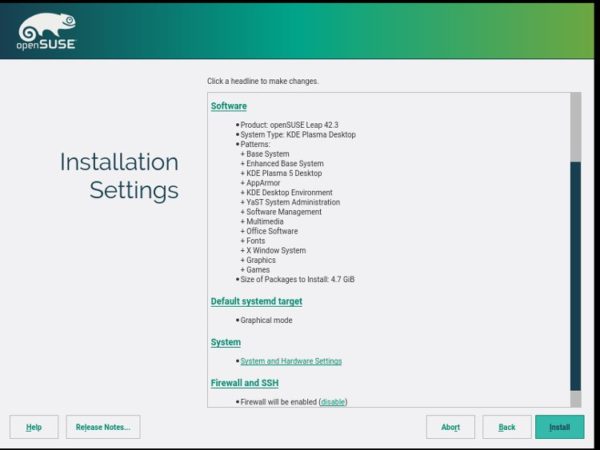Image resolution: width=600 pixels, height=450 pixels.
Task: Open the Software headline settings
Action: (x=229, y=106)
